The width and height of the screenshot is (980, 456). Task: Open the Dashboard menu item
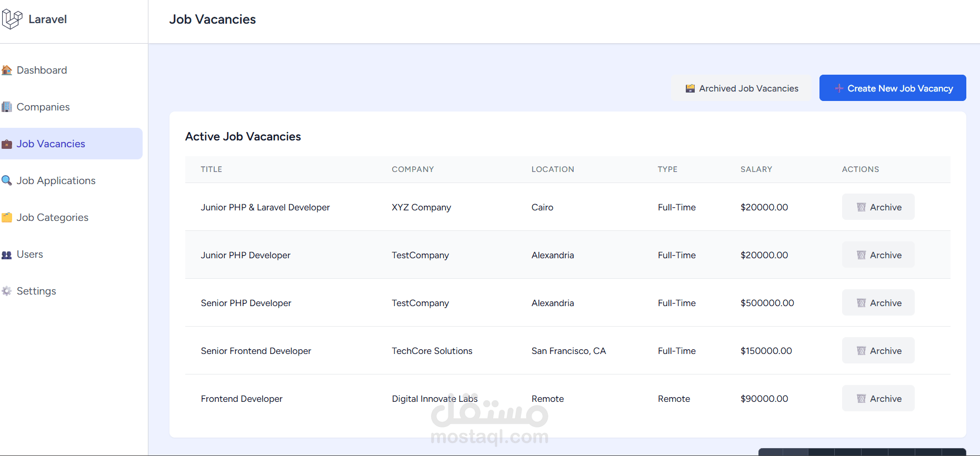click(42, 70)
